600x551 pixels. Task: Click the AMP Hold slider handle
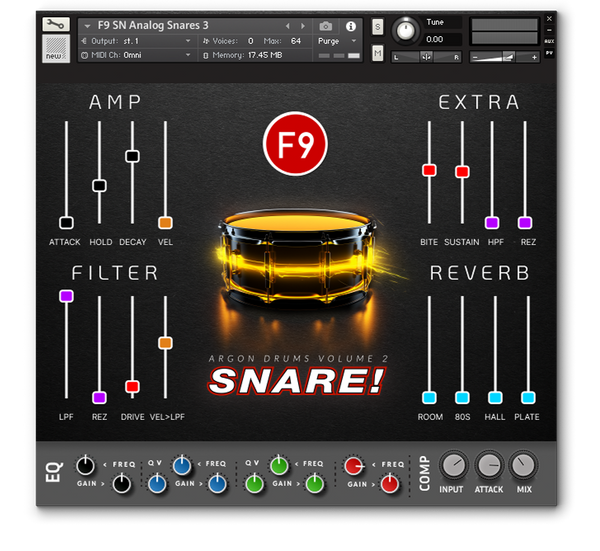[99, 186]
